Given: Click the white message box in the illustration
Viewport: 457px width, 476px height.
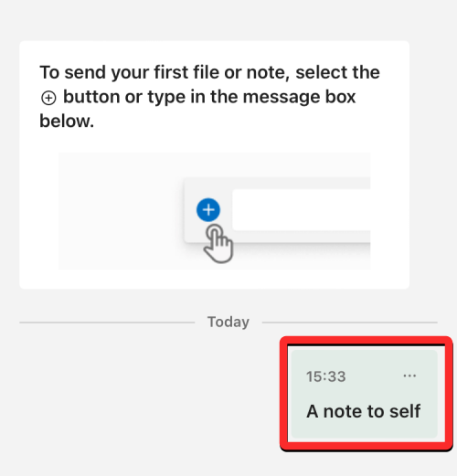Looking at the screenshot, I should pyautogui.click(x=301, y=210).
